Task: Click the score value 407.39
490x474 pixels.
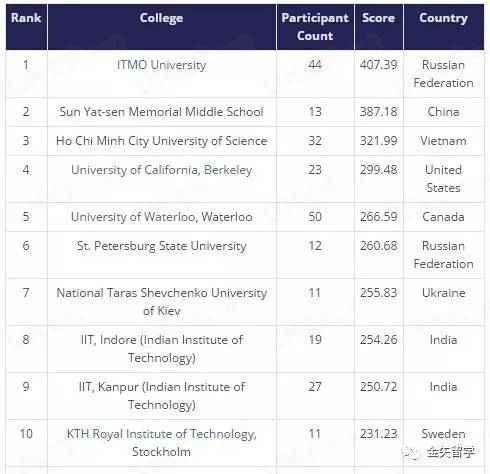Action: [x=378, y=65]
